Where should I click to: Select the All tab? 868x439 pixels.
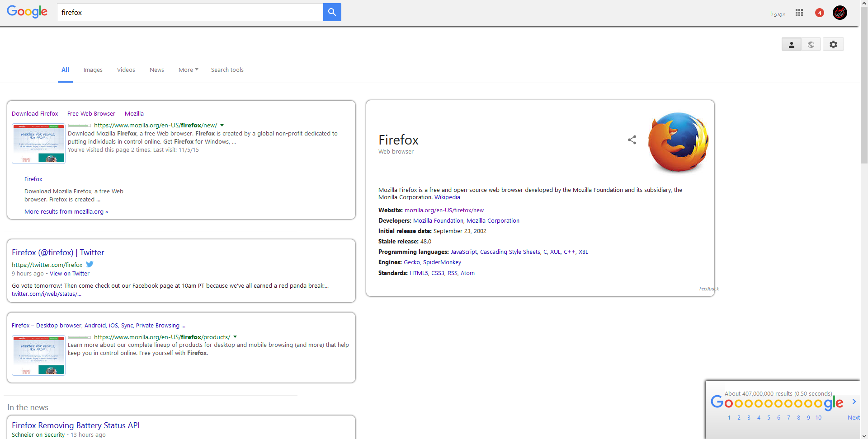pos(65,70)
